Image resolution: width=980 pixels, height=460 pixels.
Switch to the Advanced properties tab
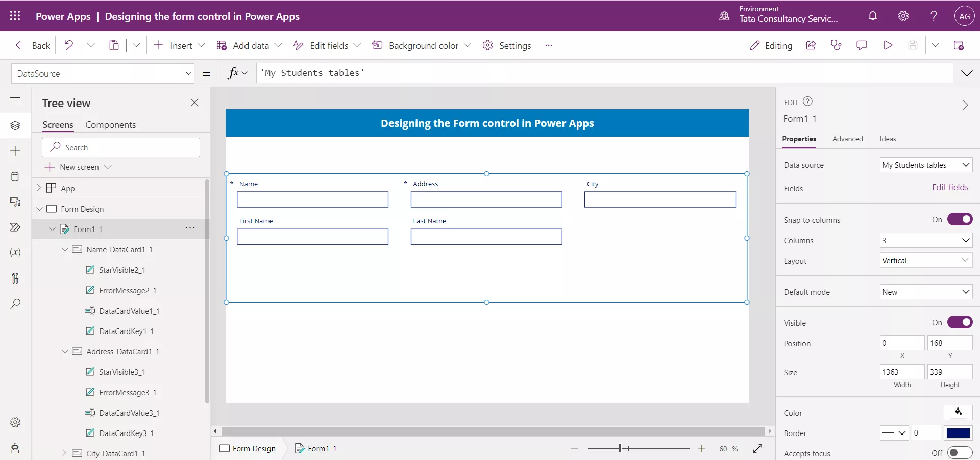[x=847, y=139]
